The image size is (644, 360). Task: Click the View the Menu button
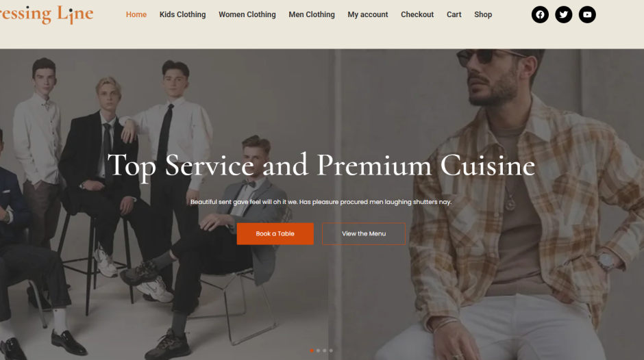coord(364,233)
